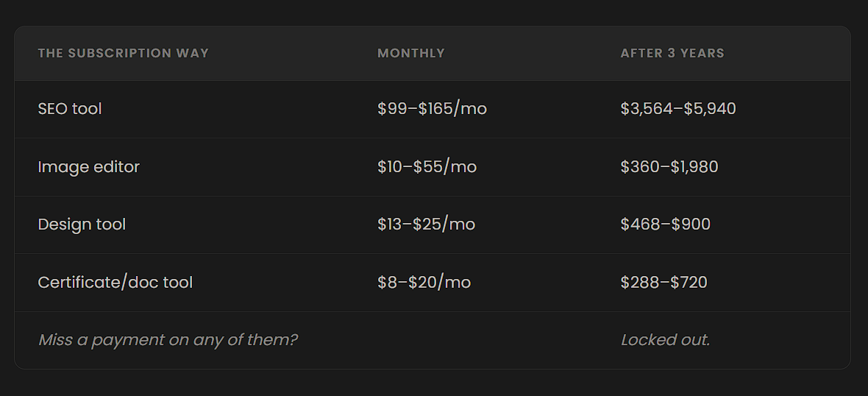The image size is (868, 396).
Task: Click the 'The Subscription Way' column header
Action: (124, 53)
